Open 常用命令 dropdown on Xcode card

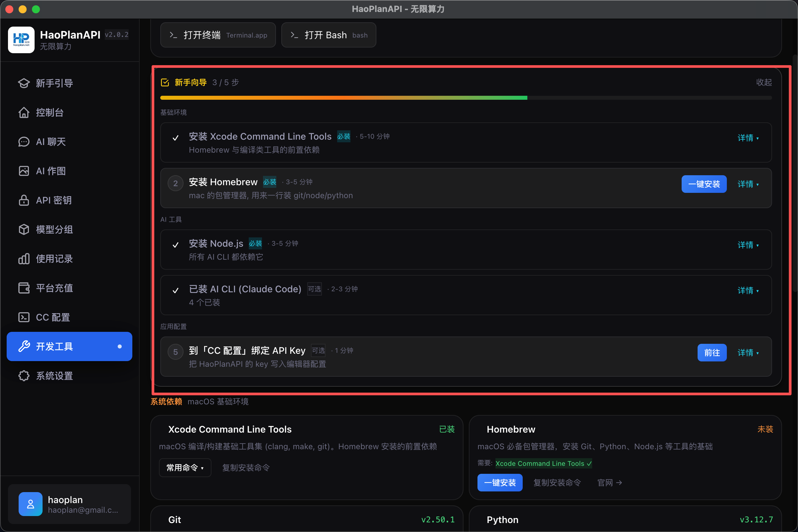coord(185,468)
